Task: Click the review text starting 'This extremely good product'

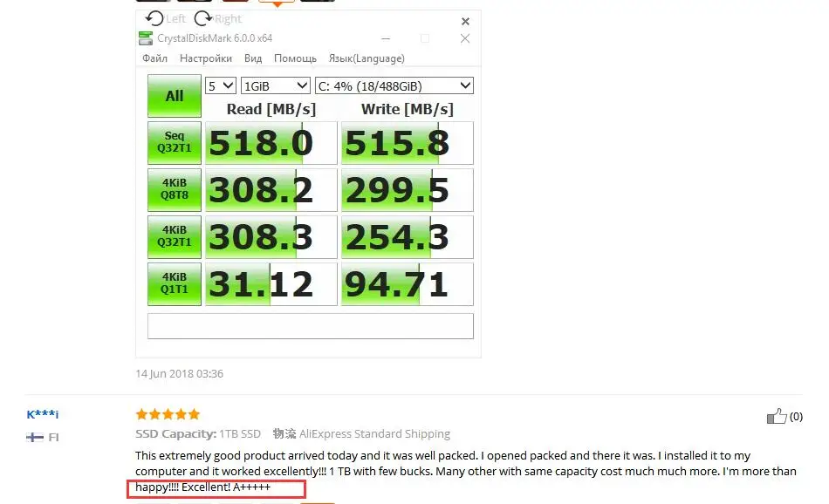Action: pos(466,471)
